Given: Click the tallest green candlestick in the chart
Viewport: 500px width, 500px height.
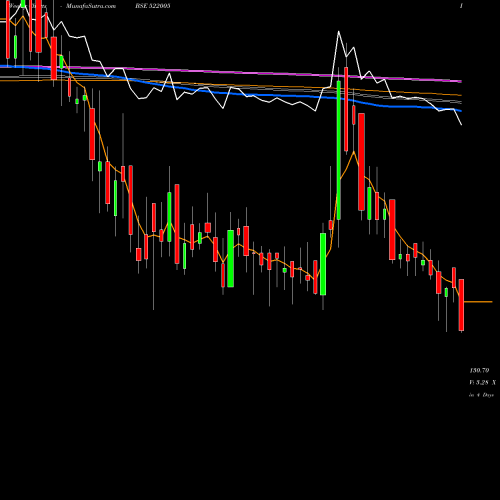Looking at the screenshot, I should click(x=339, y=150).
